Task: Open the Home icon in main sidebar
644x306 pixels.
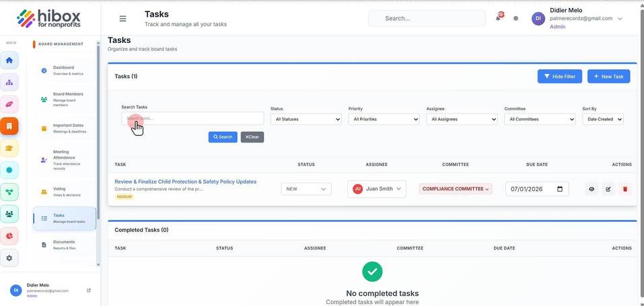Action: 9,61
